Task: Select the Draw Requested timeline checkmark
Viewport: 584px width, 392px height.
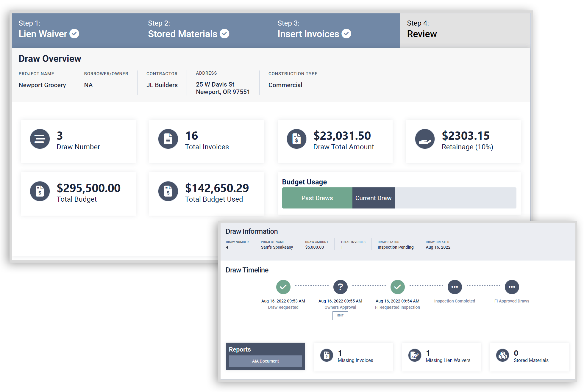Action: pyautogui.click(x=283, y=287)
